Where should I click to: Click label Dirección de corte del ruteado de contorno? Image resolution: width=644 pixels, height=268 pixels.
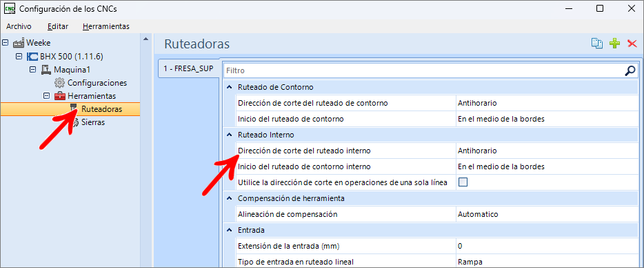(313, 103)
